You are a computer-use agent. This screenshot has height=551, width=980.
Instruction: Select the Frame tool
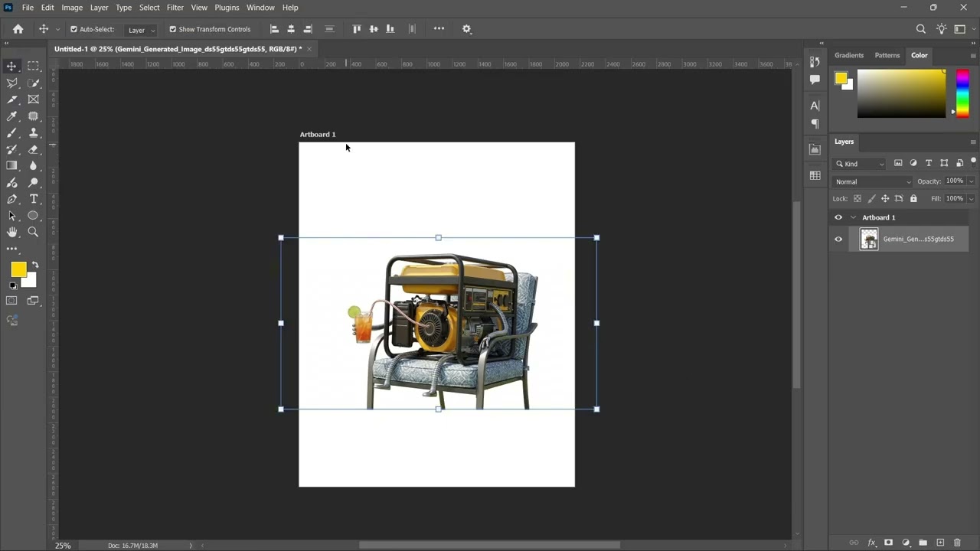click(34, 99)
